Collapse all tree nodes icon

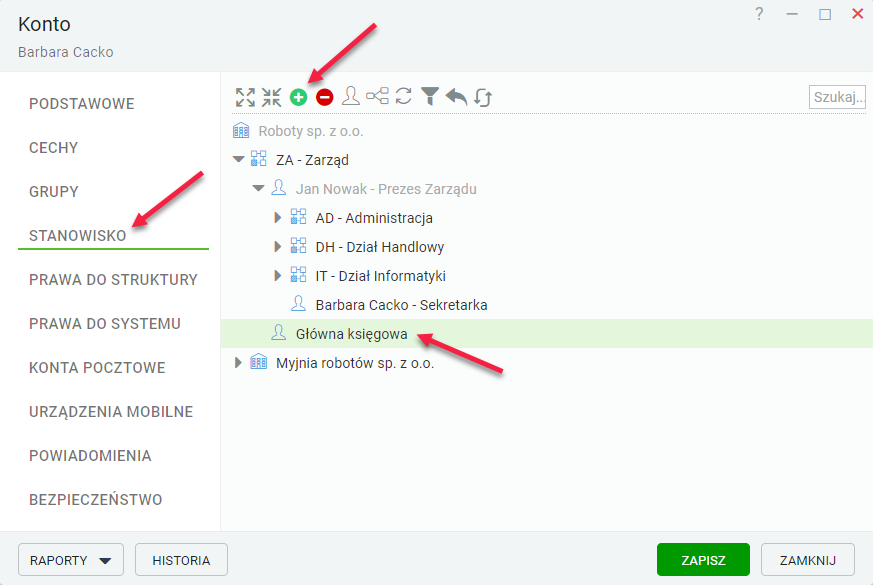272,97
